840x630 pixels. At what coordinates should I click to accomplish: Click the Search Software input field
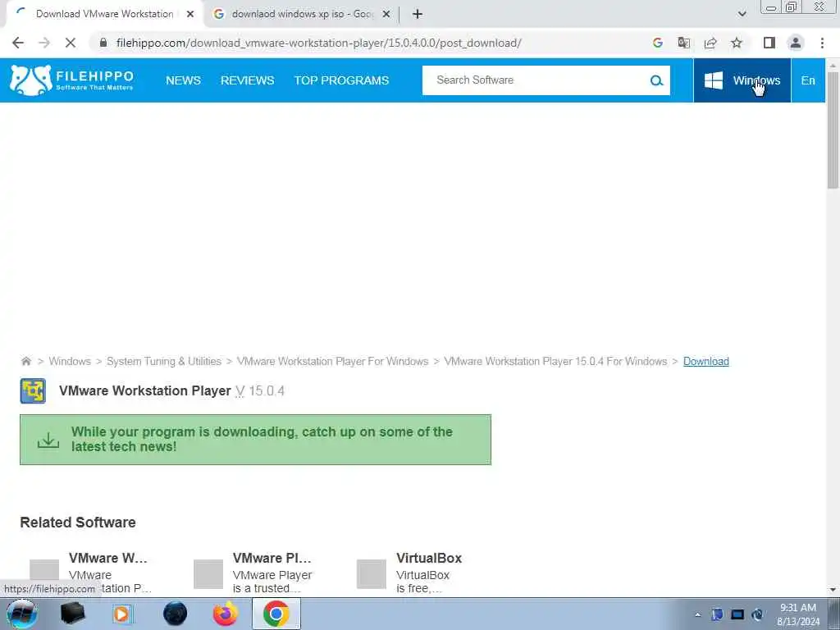tap(536, 80)
